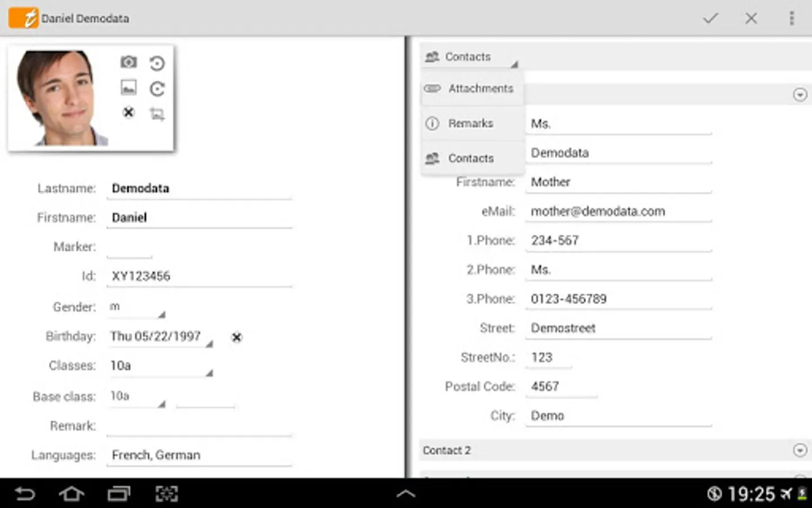Select Attachments in dropdown list
Image resolution: width=812 pixels, height=508 pixels.
473,89
